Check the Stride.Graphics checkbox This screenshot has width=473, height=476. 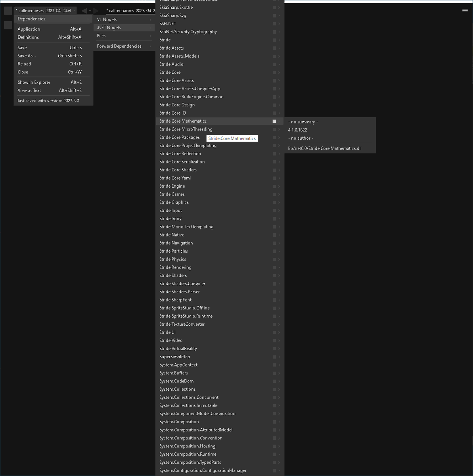click(x=274, y=203)
